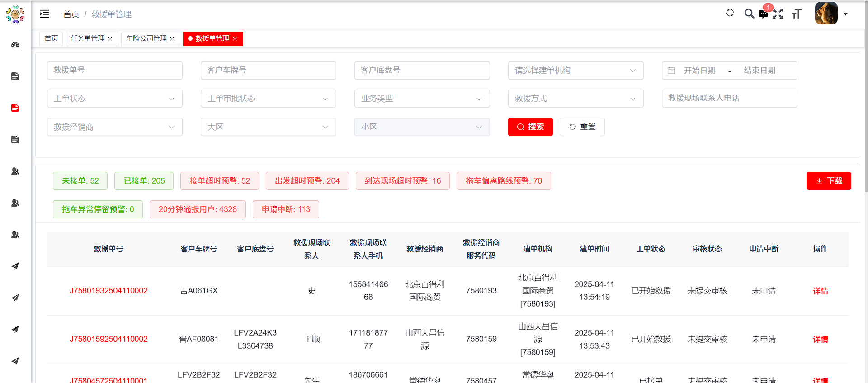Expand the 救援方式 dropdown

(x=575, y=99)
